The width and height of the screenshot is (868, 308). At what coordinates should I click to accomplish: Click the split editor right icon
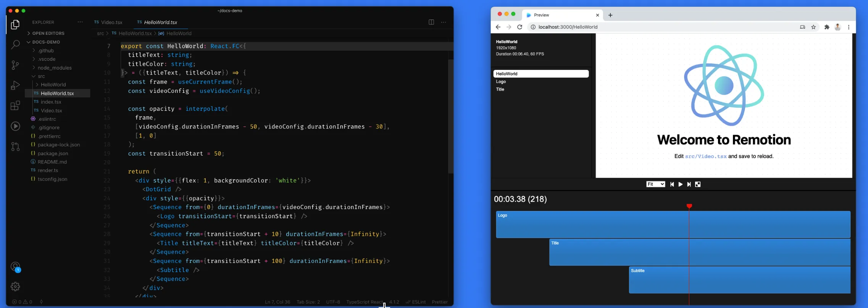tap(431, 22)
